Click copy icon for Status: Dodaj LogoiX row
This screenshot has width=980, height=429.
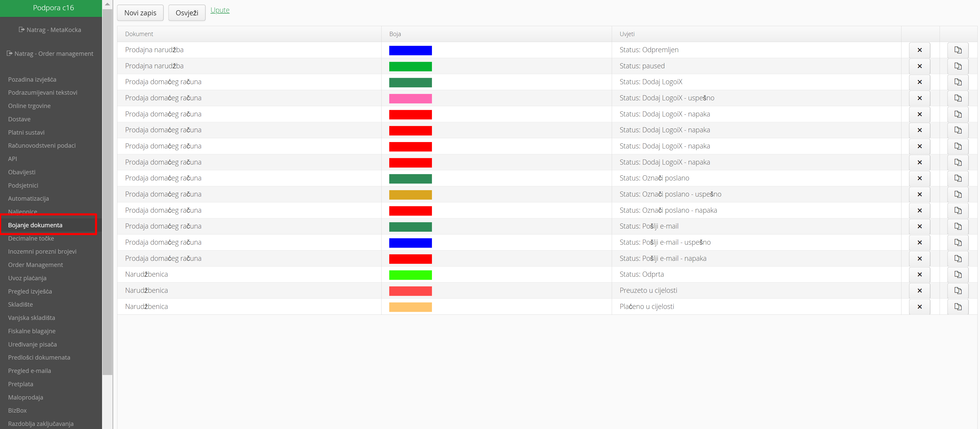click(957, 82)
